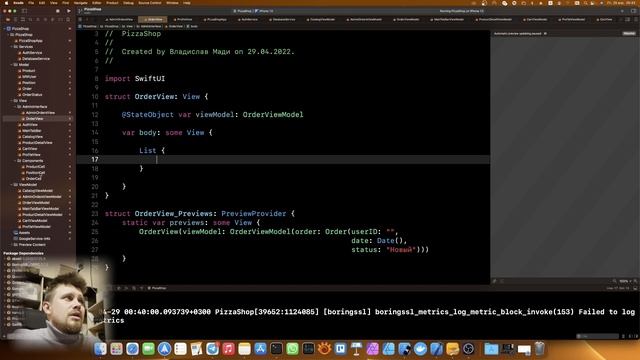Collapse the Model group
Screen dimensions: 640x360
(x=11, y=64)
